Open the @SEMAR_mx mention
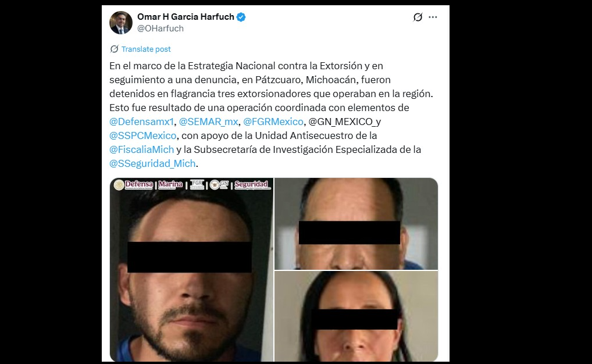Viewport: 592px width, 364px height. (208, 122)
